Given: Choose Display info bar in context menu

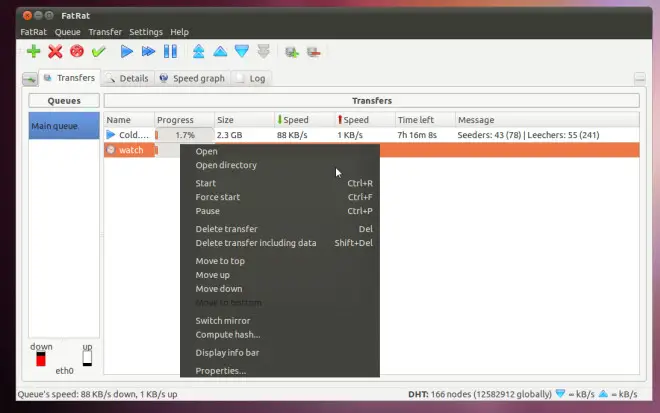Looking at the screenshot, I should pos(280,353).
